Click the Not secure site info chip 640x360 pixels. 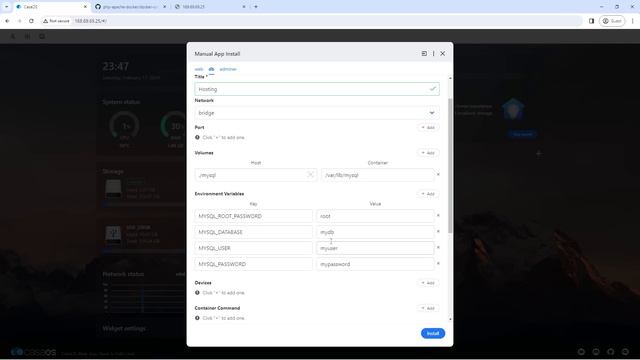click(x=56, y=21)
